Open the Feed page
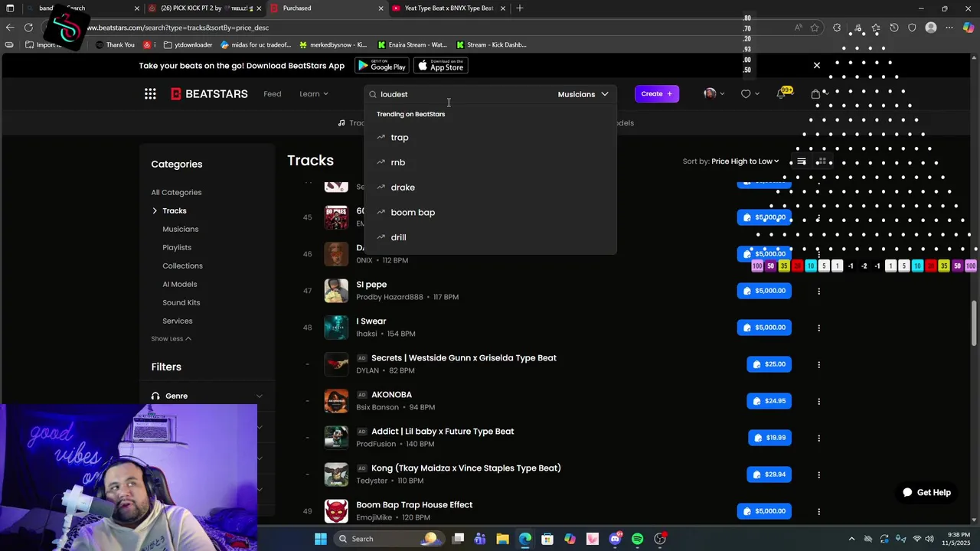The width and height of the screenshot is (980, 551). [273, 94]
